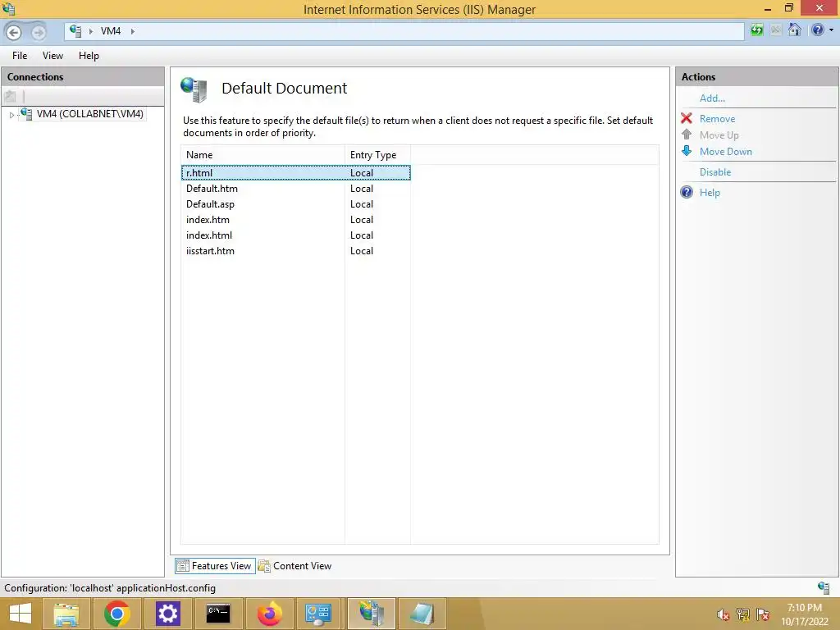Go back with the navigation arrow
This screenshot has height=630, width=840.
tap(14, 32)
